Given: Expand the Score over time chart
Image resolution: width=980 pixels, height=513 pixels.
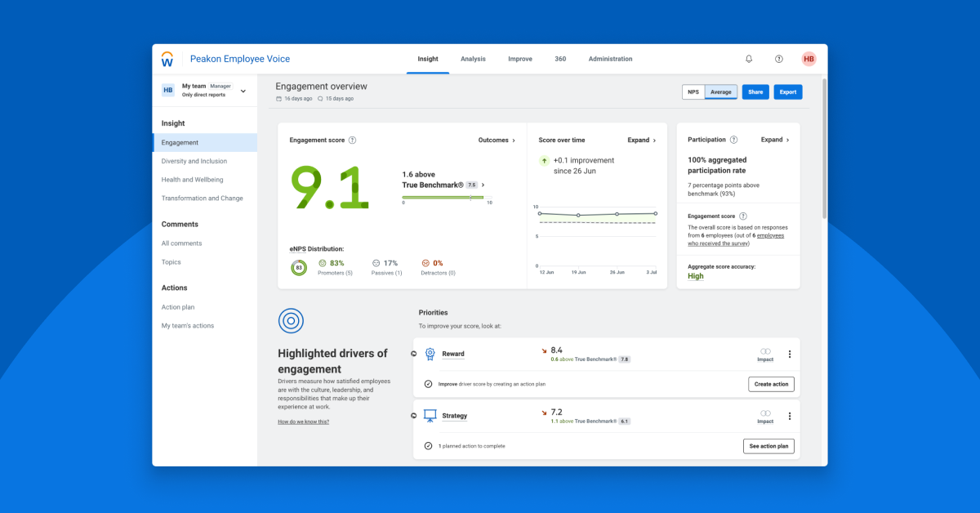Looking at the screenshot, I should (x=642, y=140).
